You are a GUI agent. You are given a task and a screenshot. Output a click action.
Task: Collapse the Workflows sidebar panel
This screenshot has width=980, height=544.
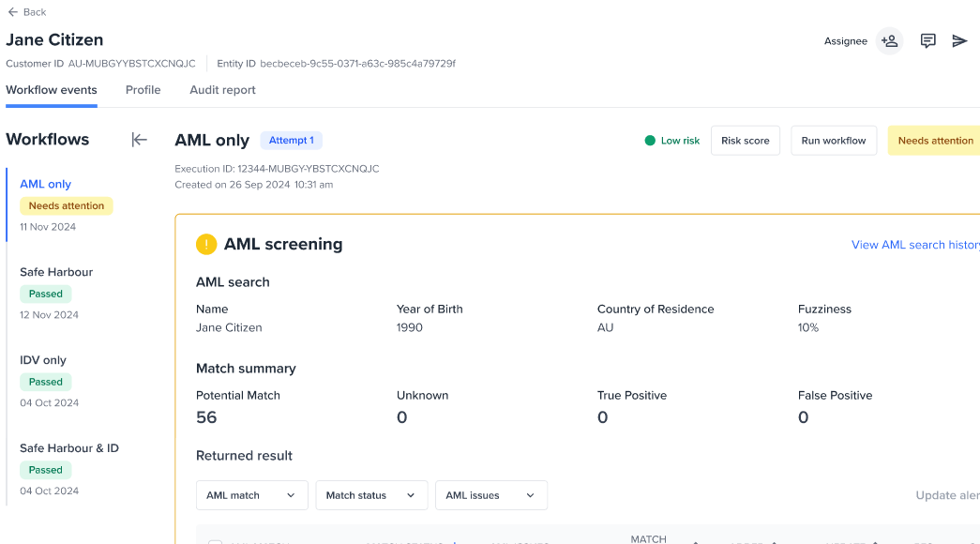click(x=139, y=140)
